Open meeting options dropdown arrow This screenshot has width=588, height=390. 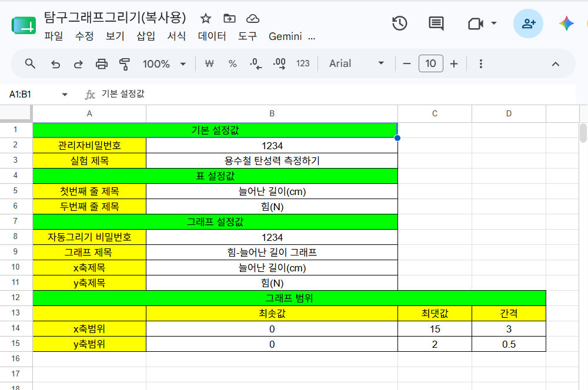point(494,23)
